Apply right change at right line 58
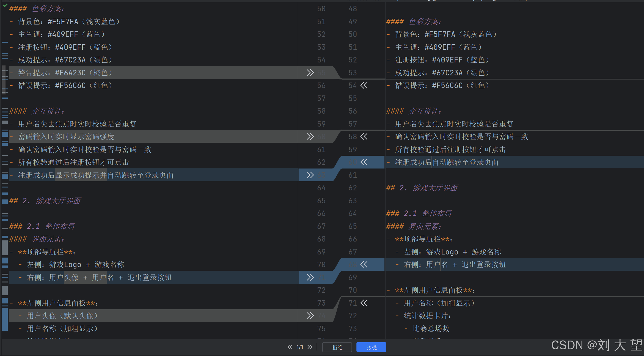The width and height of the screenshot is (644, 356). 364,136
